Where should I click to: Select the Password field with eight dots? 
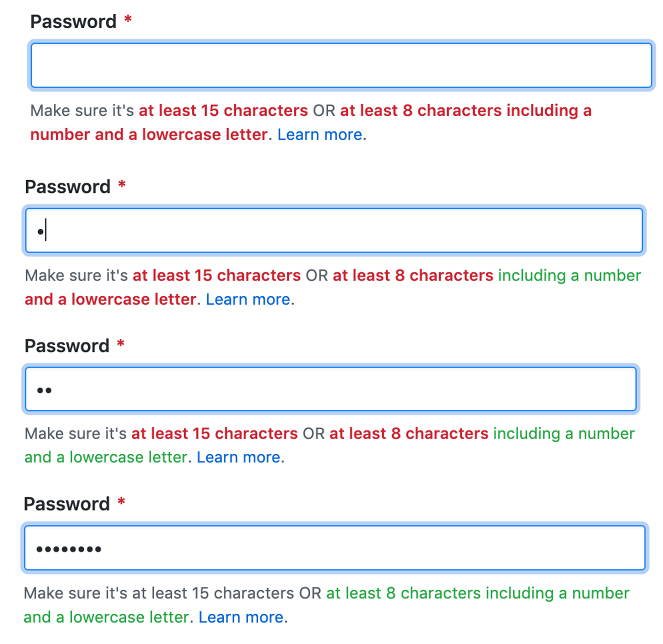[334, 548]
